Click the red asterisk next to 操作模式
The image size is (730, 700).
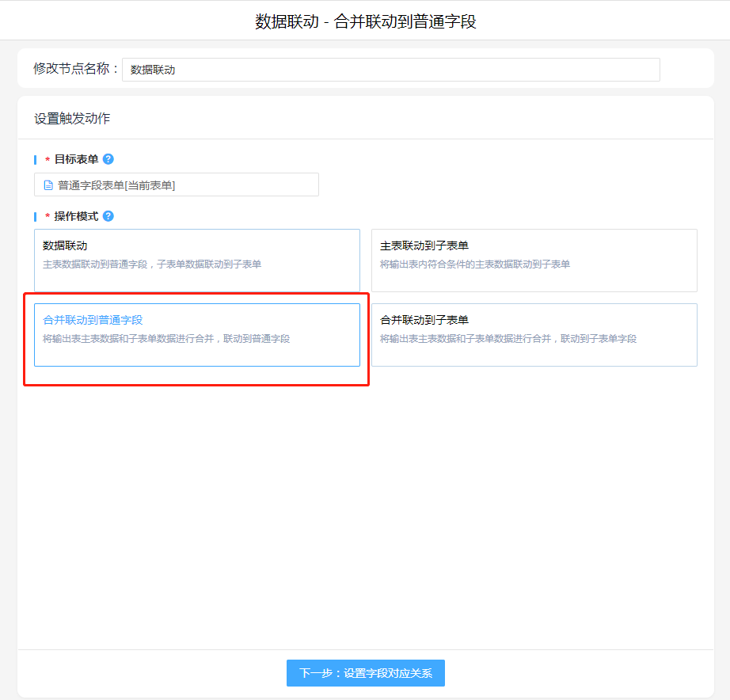48,217
